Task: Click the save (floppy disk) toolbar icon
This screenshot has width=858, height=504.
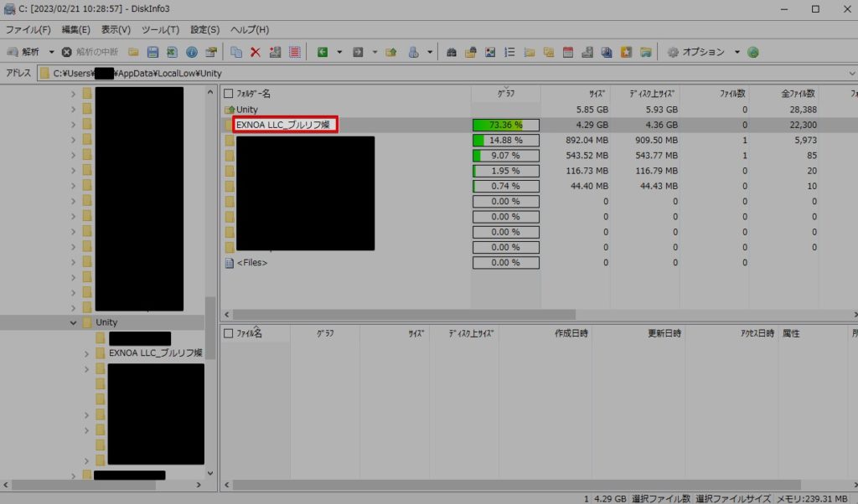Action: 152,52
